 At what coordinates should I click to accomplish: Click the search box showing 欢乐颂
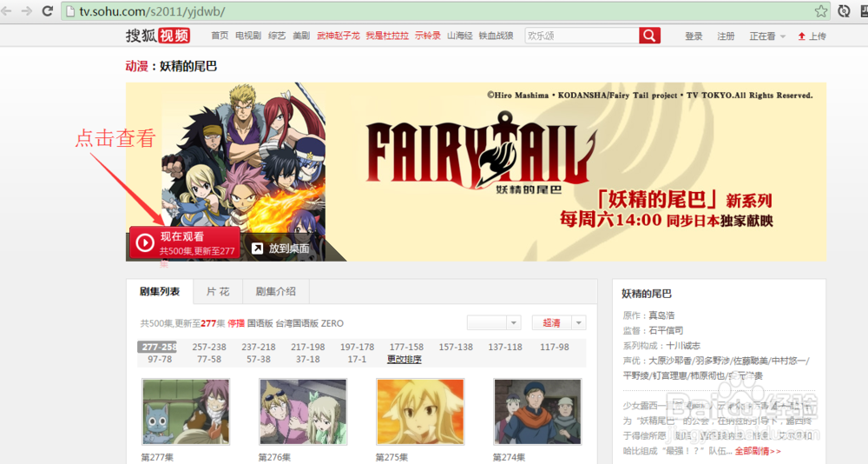click(582, 36)
